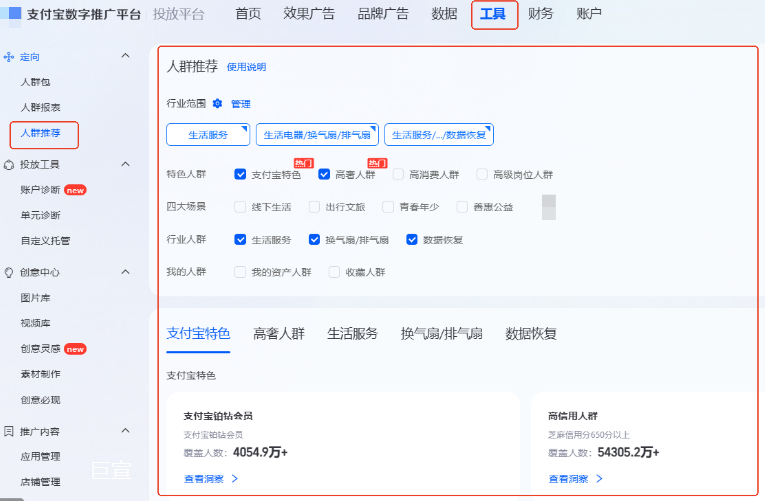Click the arrow beside 高信用人群 查看洞察
765x501 pixels.
(600, 479)
